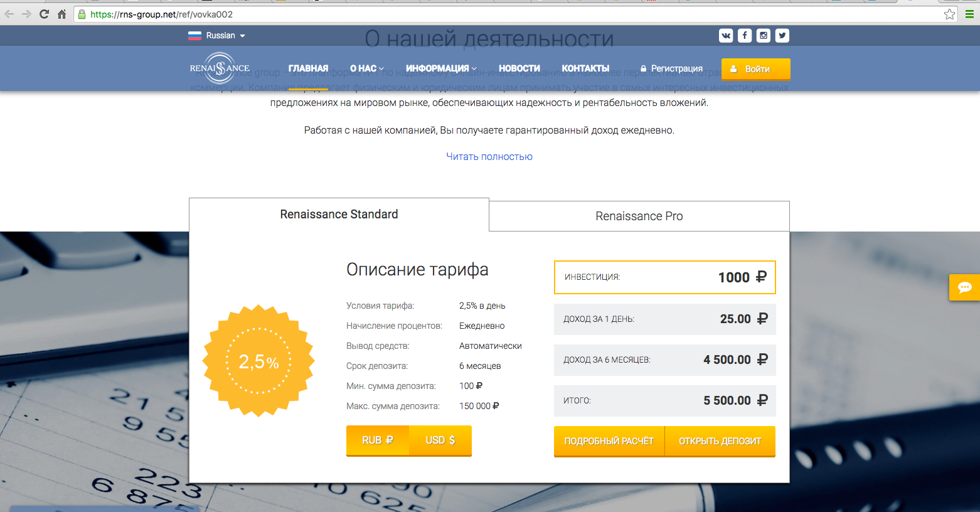Switch currency to USD
Viewport: 980px width, 512px height.
click(x=440, y=440)
